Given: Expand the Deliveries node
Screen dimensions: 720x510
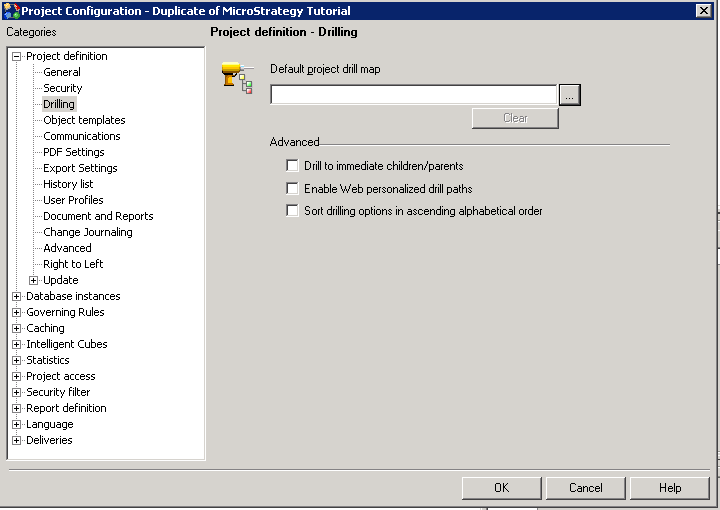Looking at the screenshot, I should [17, 441].
